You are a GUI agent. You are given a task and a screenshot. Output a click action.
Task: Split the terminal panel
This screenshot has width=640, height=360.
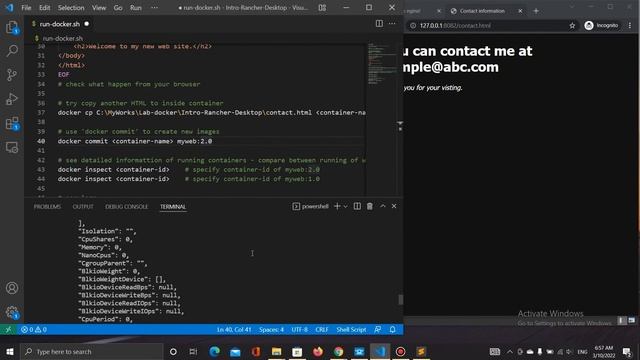[357, 206]
